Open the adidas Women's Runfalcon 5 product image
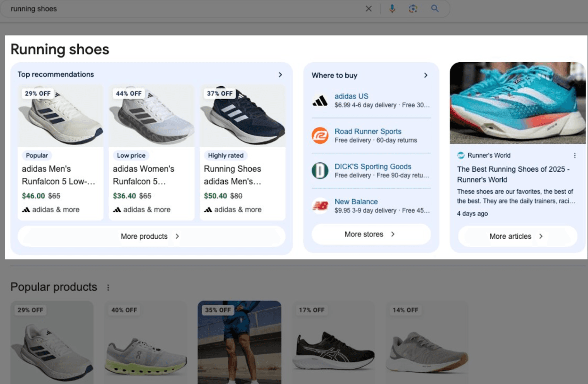 click(151, 116)
